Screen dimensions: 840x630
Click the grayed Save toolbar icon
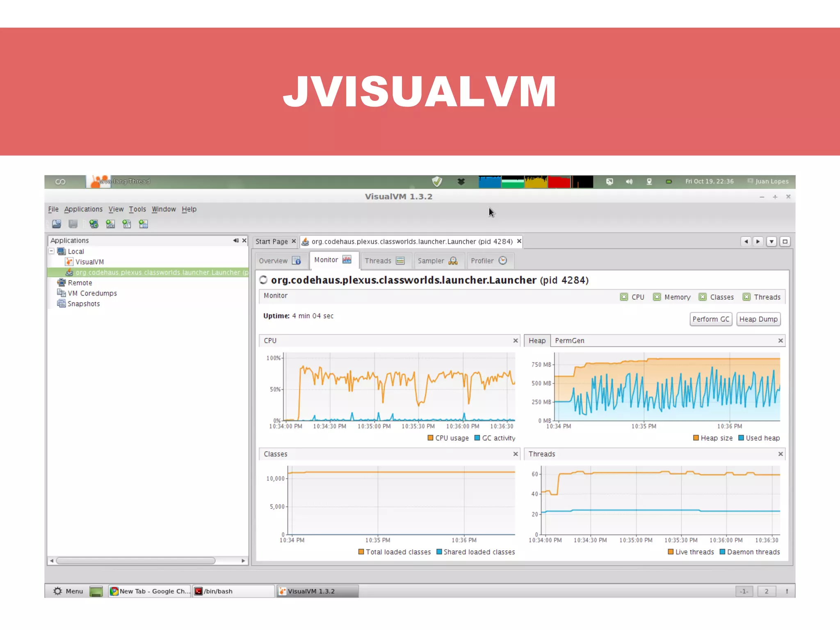pyautogui.click(x=73, y=224)
